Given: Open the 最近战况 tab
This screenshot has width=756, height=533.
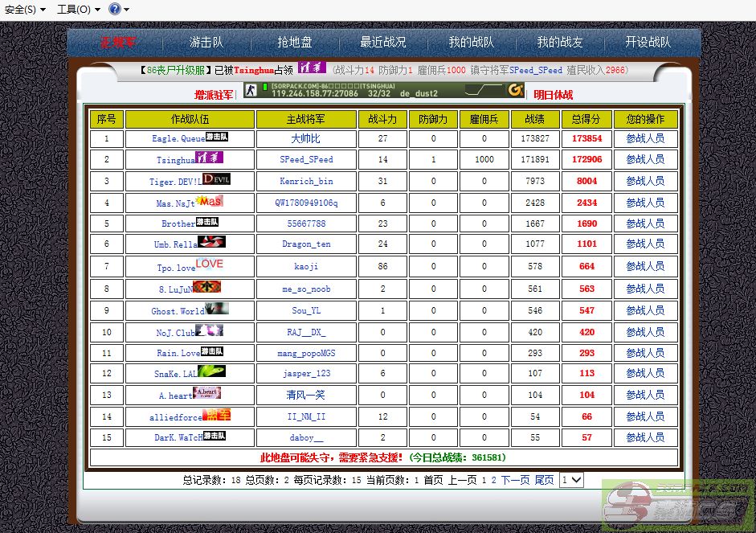Looking at the screenshot, I should click(383, 43).
